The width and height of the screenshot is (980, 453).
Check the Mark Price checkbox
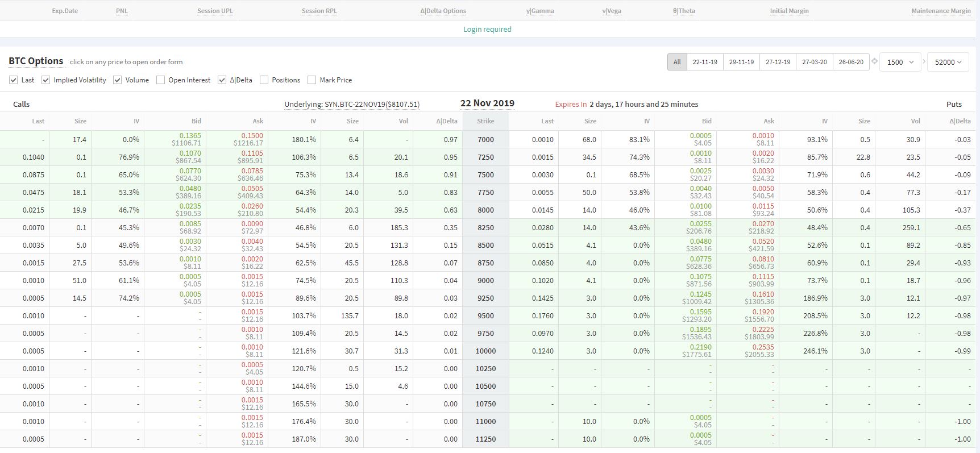pos(312,80)
